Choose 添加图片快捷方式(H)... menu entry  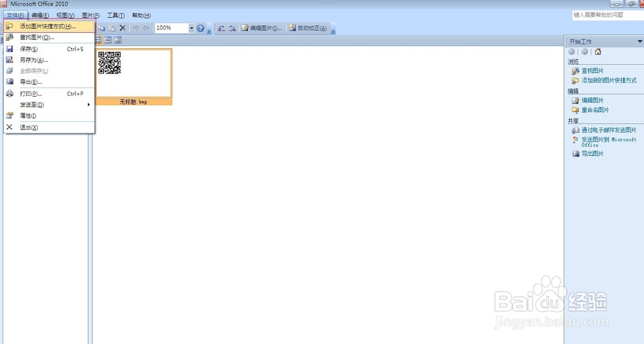pyautogui.click(x=50, y=26)
